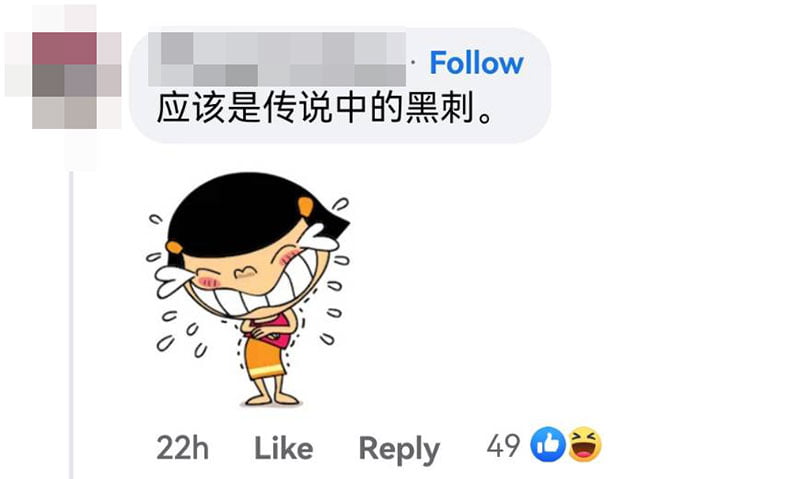This screenshot has width=800, height=479.
Task: Like this comment
Action: click(x=284, y=448)
